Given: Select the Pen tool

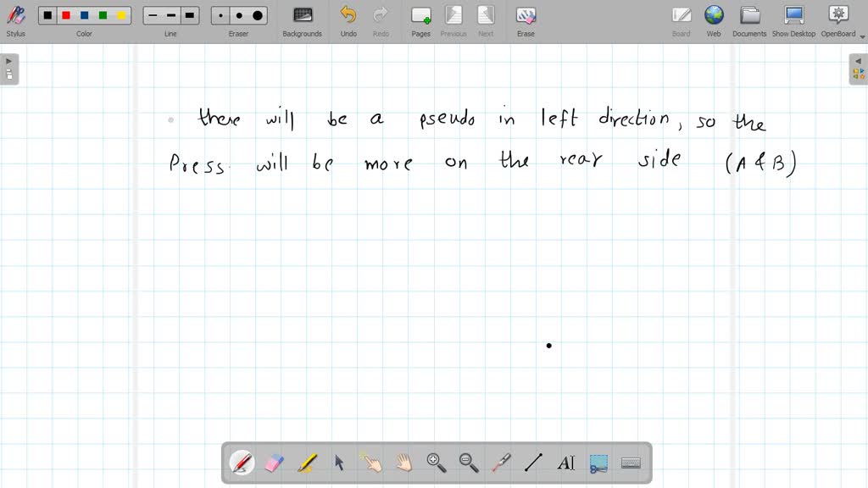Looking at the screenshot, I should (x=242, y=463).
